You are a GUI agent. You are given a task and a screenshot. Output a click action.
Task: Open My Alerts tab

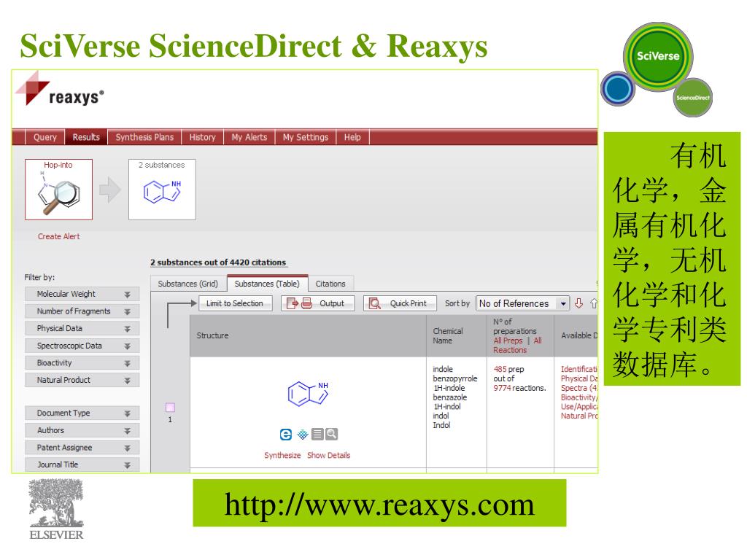coord(249,137)
